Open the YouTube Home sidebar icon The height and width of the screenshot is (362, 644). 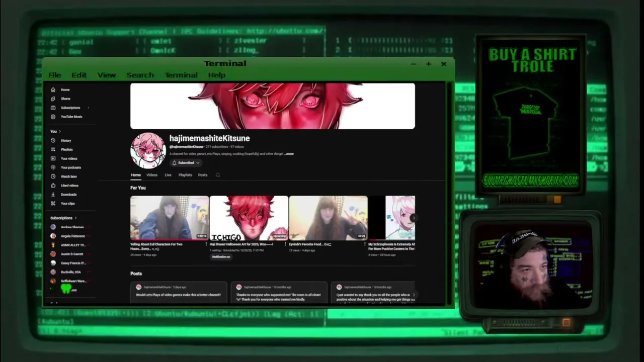[x=53, y=89]
